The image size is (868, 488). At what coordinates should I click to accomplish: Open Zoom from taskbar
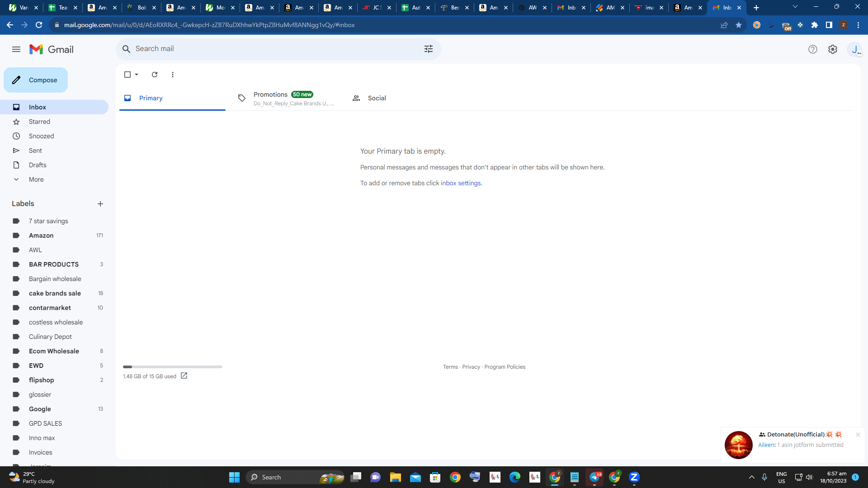[634, 477]
